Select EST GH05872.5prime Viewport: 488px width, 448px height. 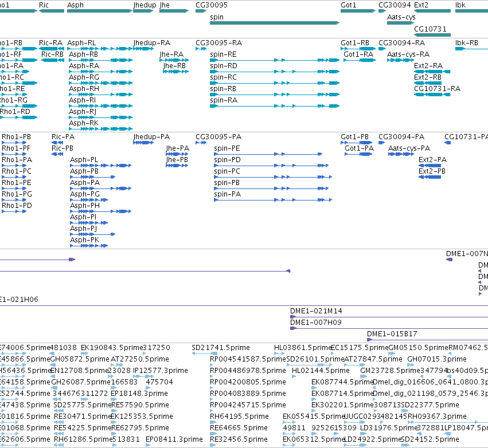pos(53,365)
